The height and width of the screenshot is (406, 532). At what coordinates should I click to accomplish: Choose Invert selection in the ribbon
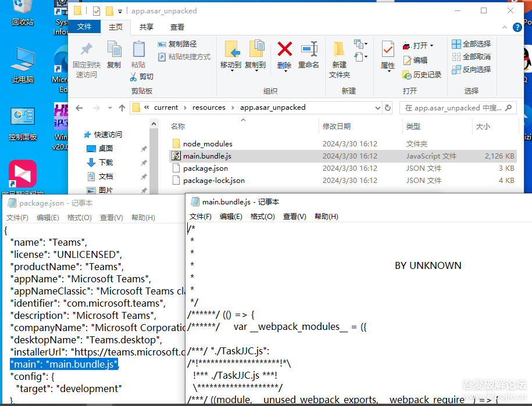click(x=472, y=70)
